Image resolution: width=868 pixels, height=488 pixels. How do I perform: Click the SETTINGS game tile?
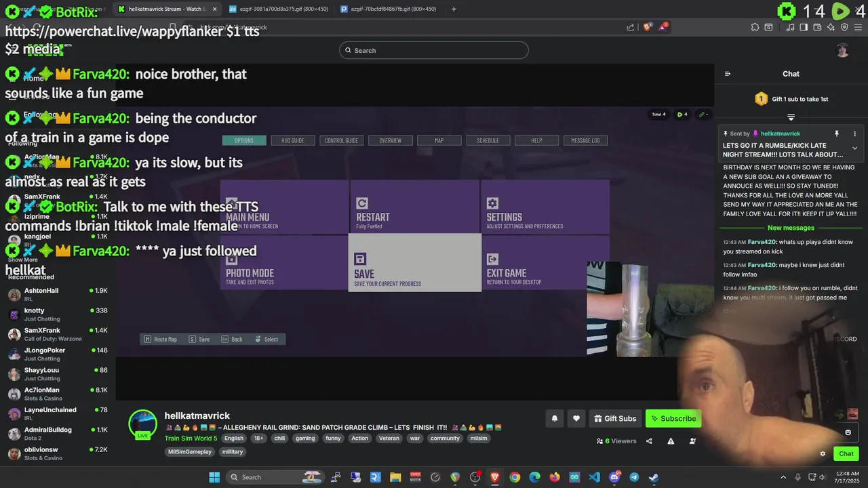[545, 207]
